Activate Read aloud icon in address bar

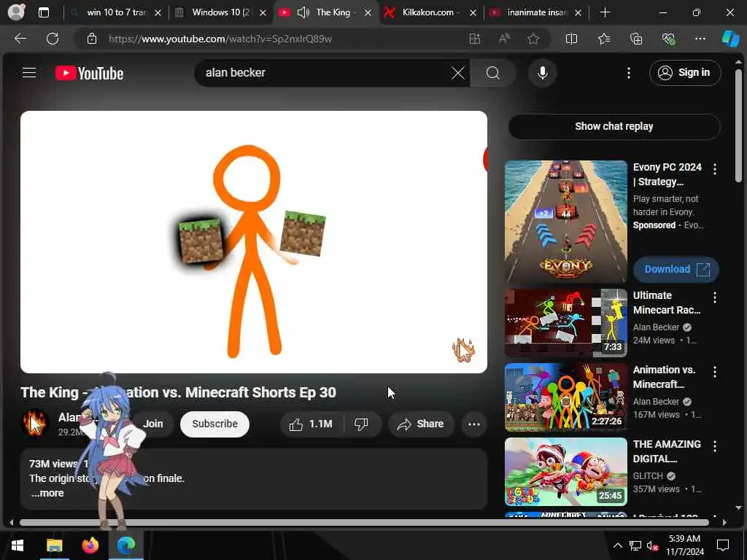[504, 39]
